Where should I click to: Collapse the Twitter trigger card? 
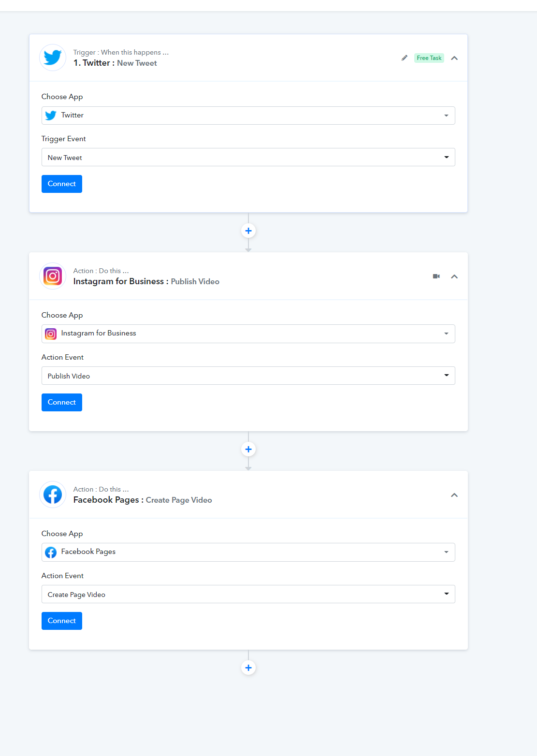point(454,58)
